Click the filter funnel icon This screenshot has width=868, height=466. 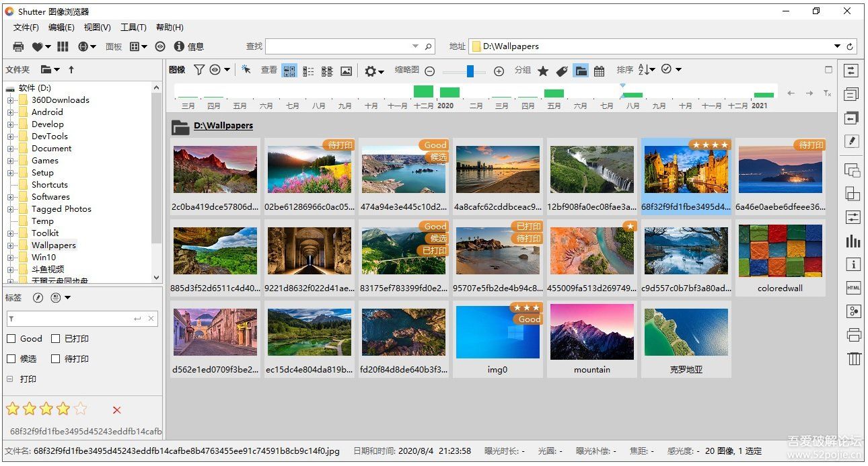199,70
